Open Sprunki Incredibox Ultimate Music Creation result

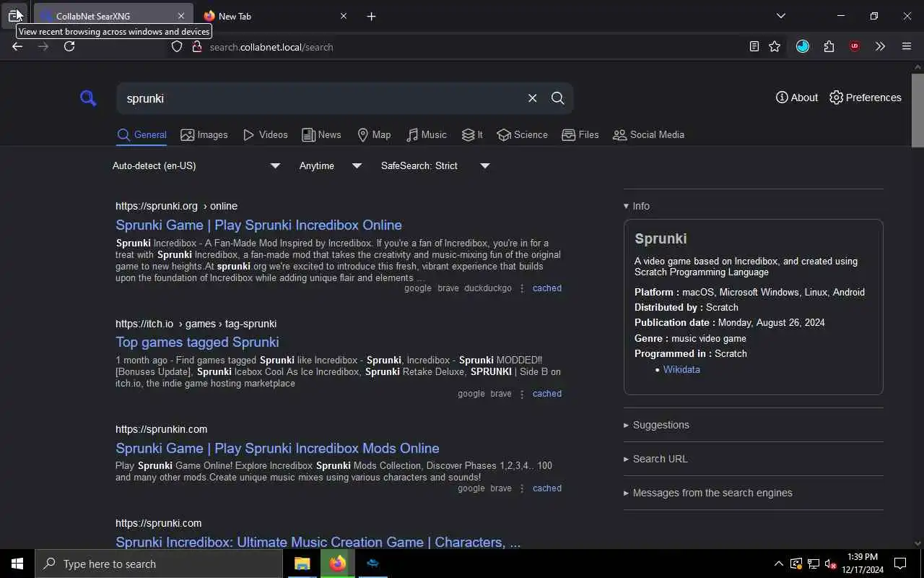click(318, 542)
